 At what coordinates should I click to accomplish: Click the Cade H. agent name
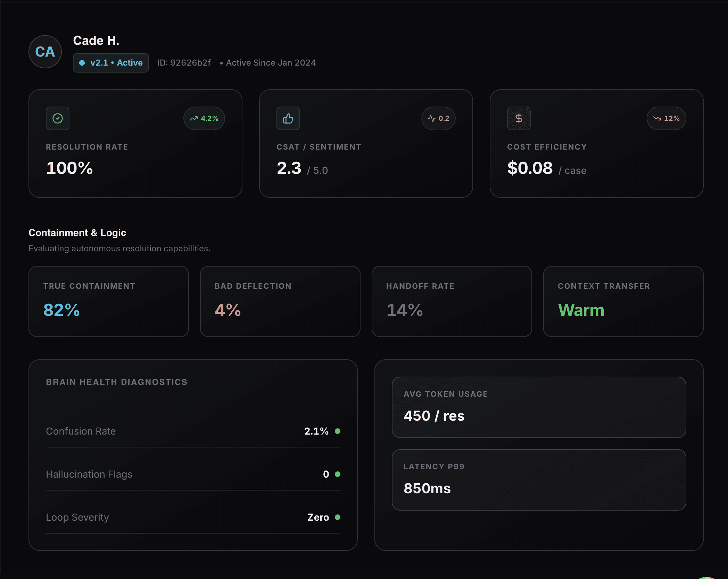point(96,41)
